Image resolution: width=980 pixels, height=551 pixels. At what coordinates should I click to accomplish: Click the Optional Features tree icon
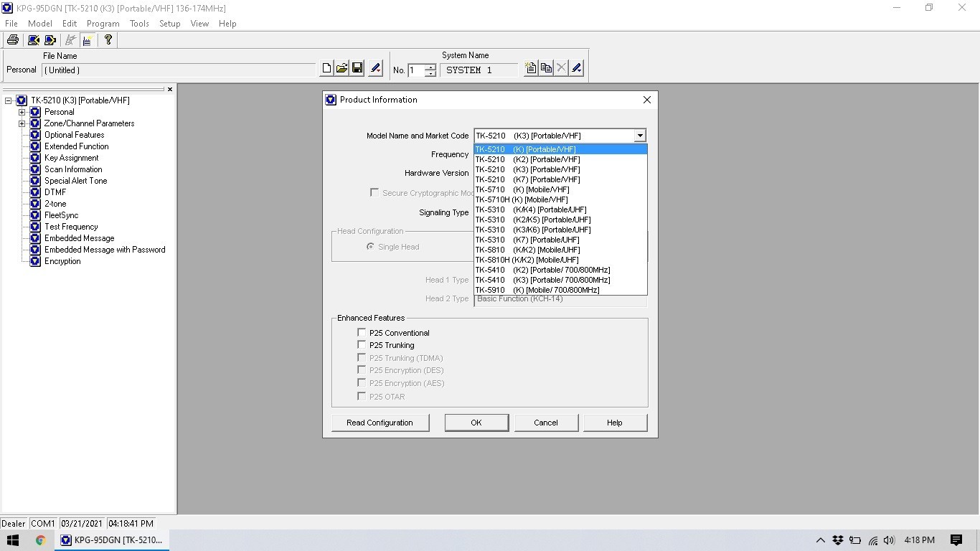coord(34,135)
